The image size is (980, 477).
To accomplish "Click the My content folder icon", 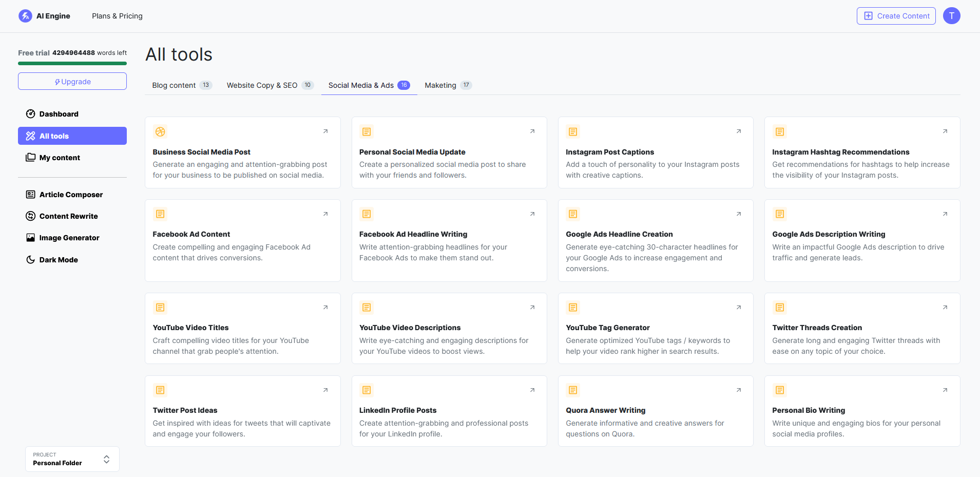I will [31, 158].
